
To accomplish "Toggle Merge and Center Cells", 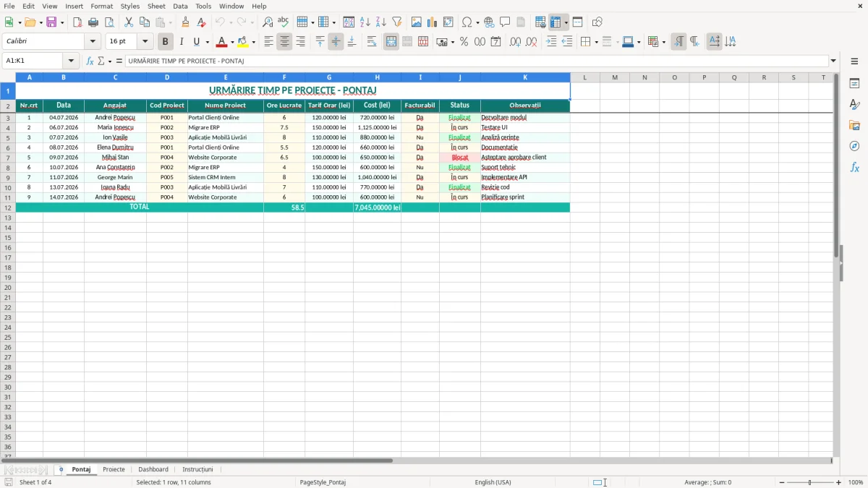I will click(x=391, y=42).
